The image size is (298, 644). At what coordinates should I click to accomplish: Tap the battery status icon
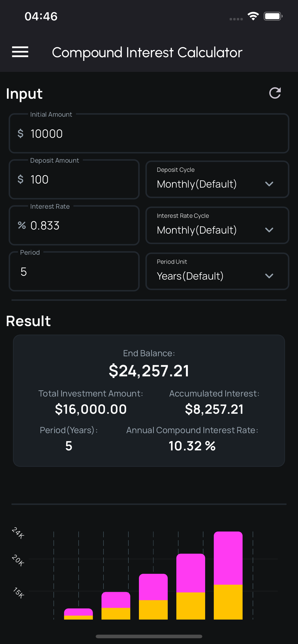(x=273, y=16)
